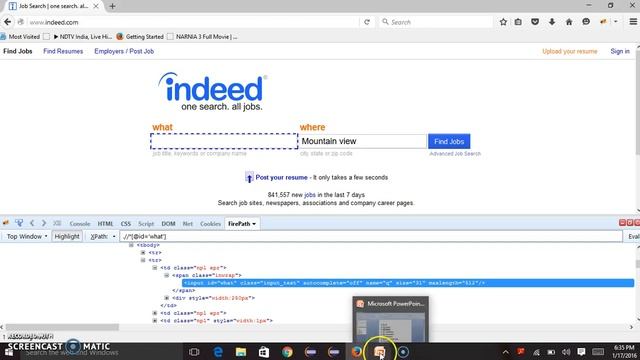
Task: Switch to the Net panel tab
Action: [x=188, y=224]
